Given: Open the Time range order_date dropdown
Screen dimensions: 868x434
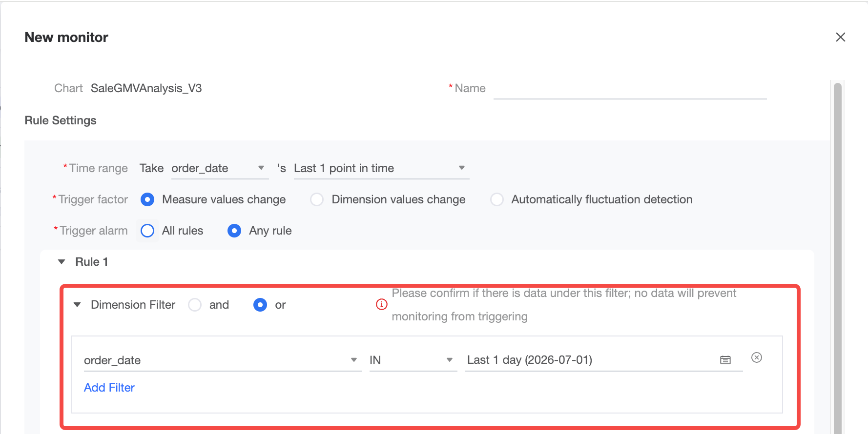Looking at the screenshot, I should point(220,168).
